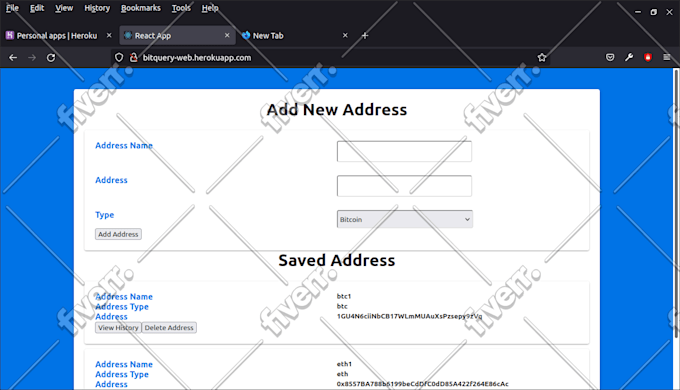Open the Firefox hamburger menu
680x390 pixels.
(667, 57)
